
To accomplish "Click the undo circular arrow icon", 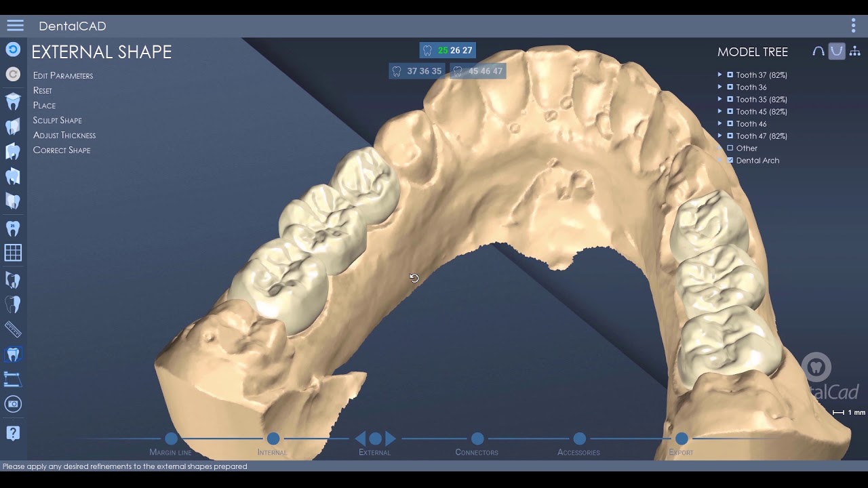I will coord(13,49).
